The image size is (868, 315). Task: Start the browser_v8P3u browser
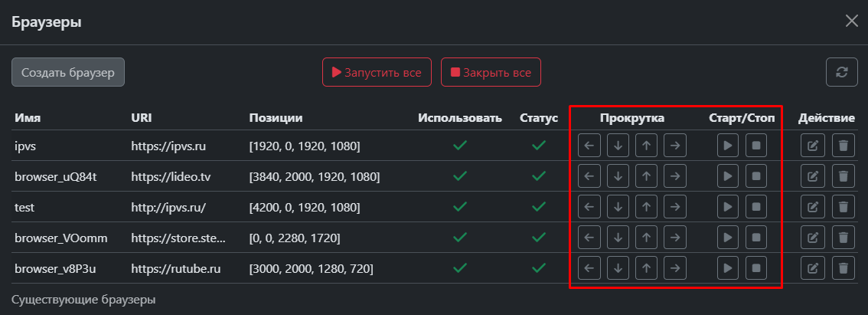pos(728,268)
